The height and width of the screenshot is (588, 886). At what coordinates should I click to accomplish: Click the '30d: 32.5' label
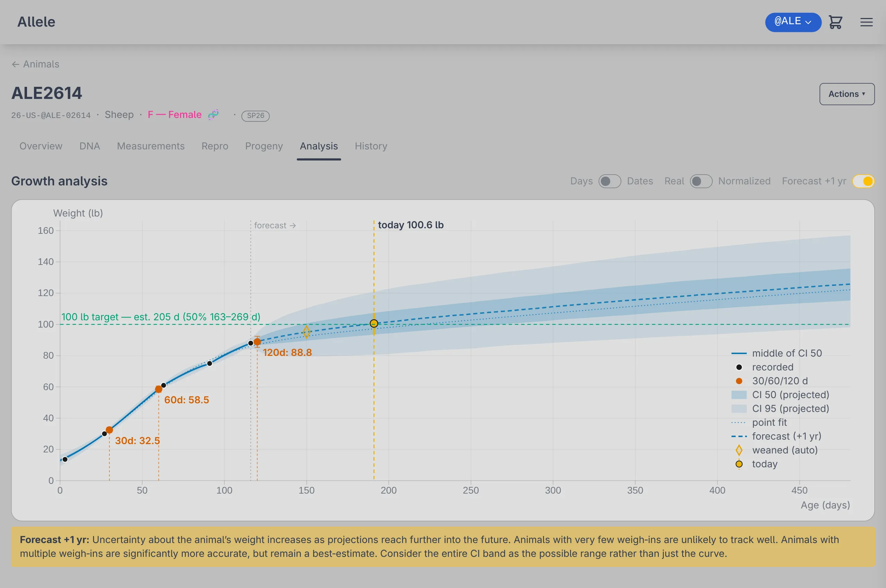coord(137,441)
